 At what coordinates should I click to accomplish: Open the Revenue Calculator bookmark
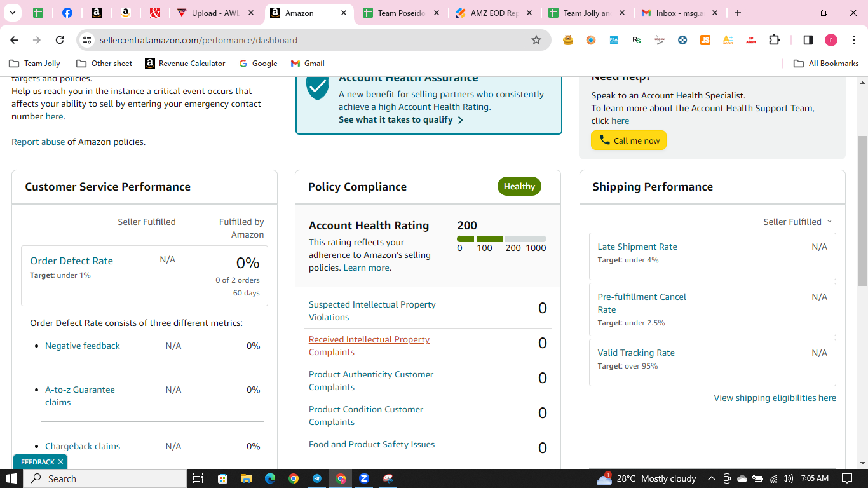tap(185, 64)
